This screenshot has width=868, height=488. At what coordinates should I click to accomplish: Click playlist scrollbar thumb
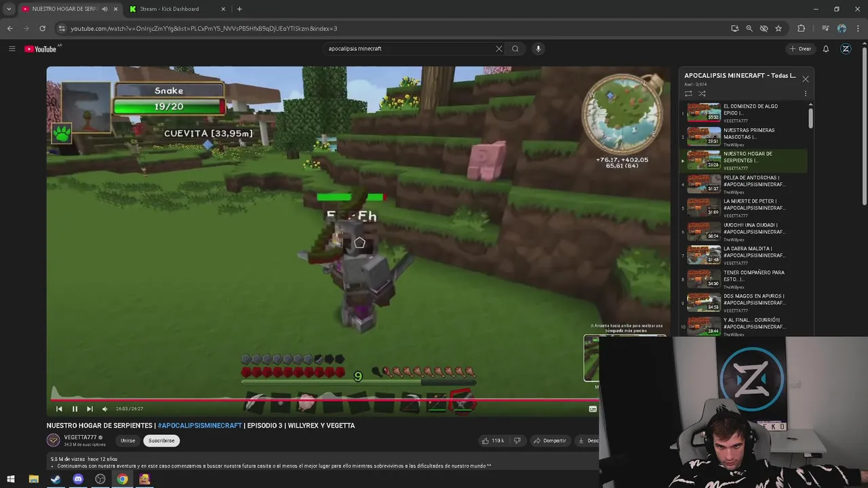coord(810,117)
